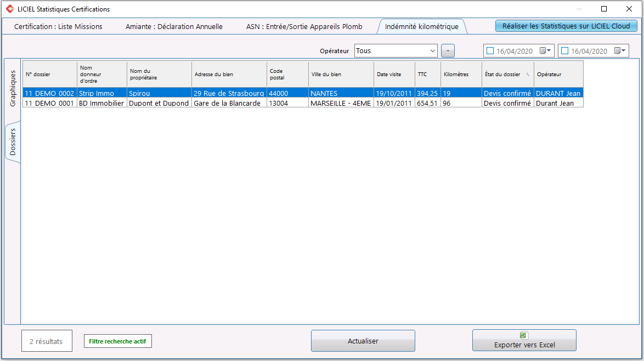Enable the second date filter checkbox
Image resolution: width=644 pixels, height=361 pixels.
(564, 50)
